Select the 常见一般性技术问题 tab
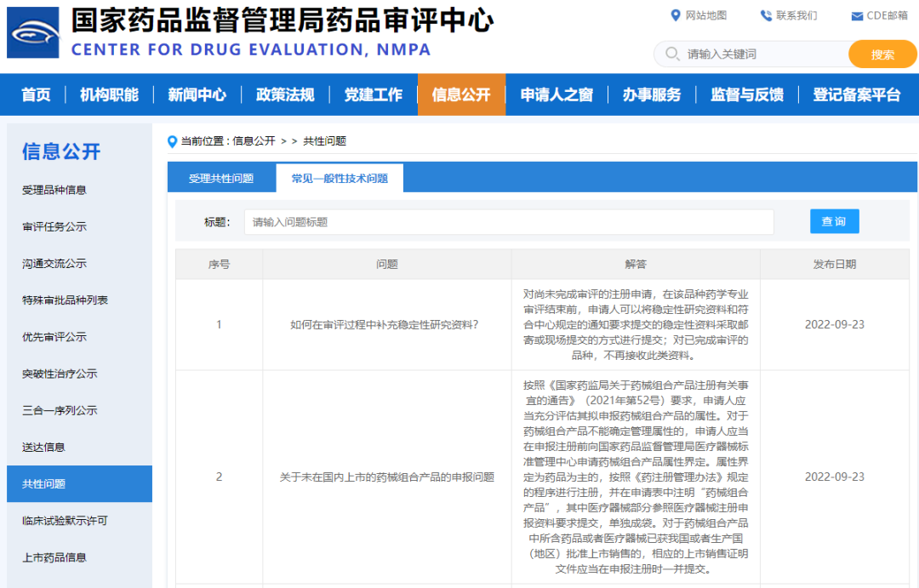Screen dimensions: 919x588 click(339, 177)
